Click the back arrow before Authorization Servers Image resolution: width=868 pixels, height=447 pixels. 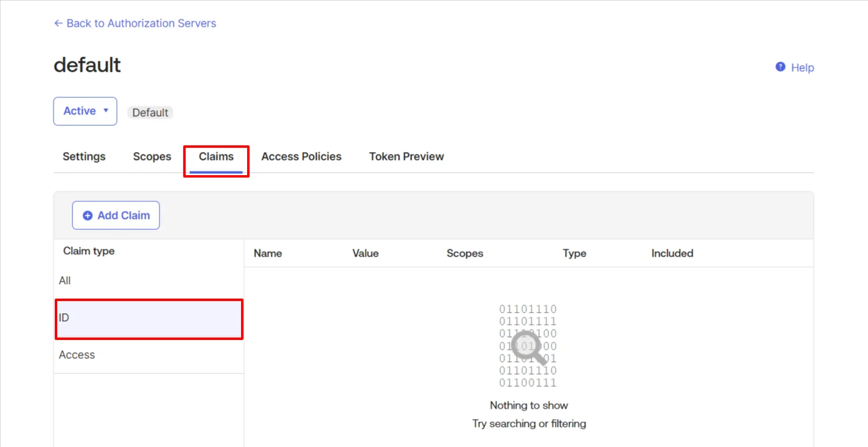[x=58, y=23]
